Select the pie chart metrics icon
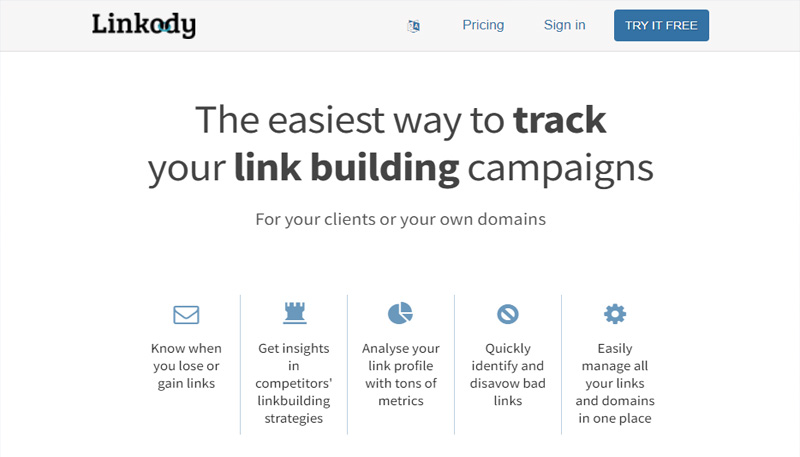The height and width of the screenshot is (457, 800). tap(401, 313)
